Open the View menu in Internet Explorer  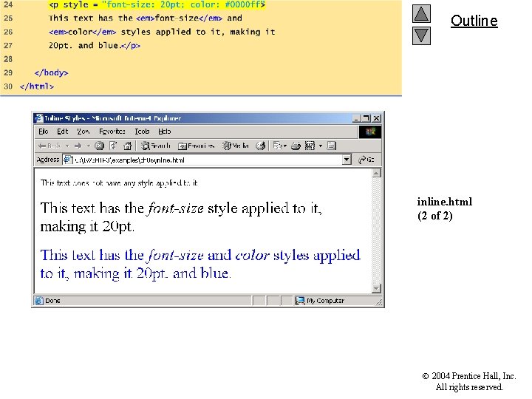(x=83, y=132)
